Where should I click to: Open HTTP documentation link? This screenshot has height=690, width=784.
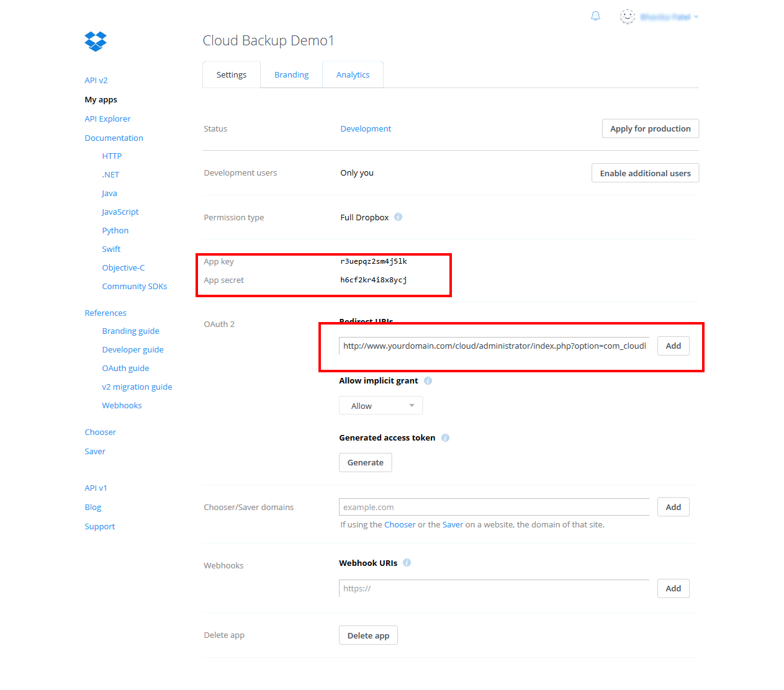click(112, 156)
